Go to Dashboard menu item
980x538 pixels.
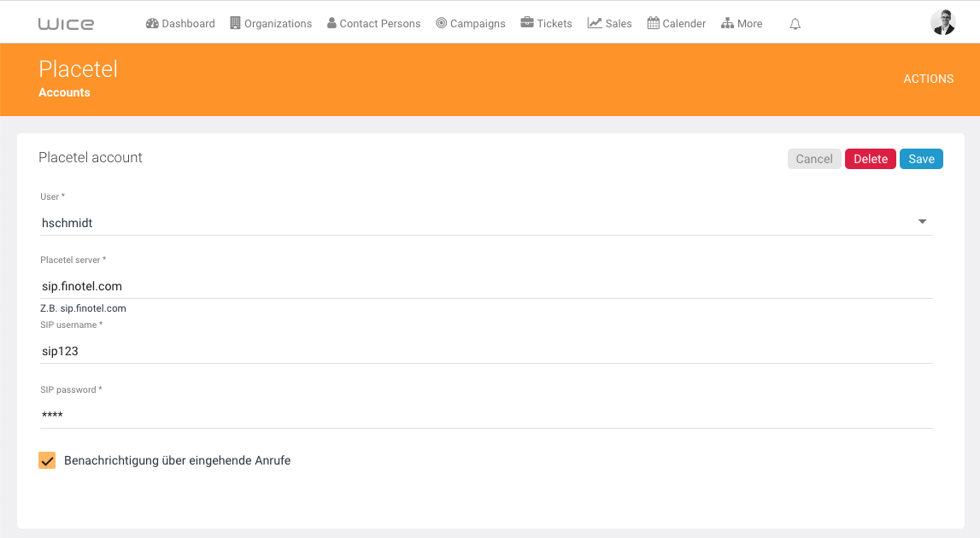180,23
